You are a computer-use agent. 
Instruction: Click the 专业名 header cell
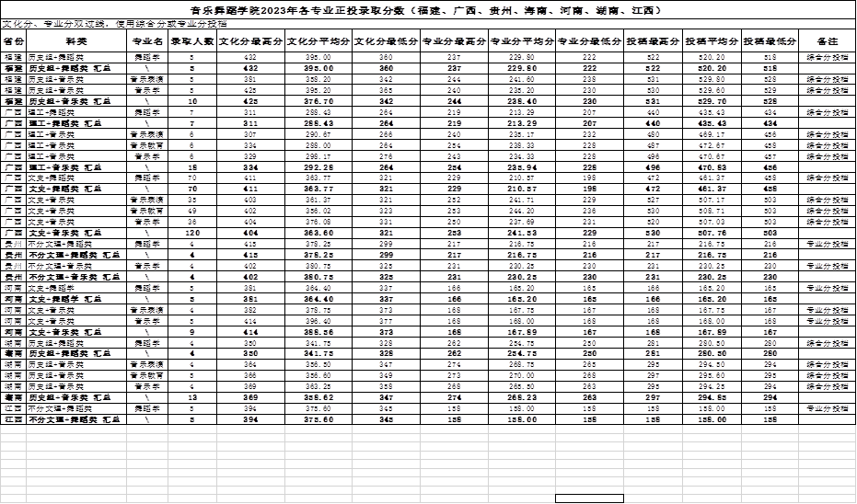pyautogui.click(x=147, y=42)
